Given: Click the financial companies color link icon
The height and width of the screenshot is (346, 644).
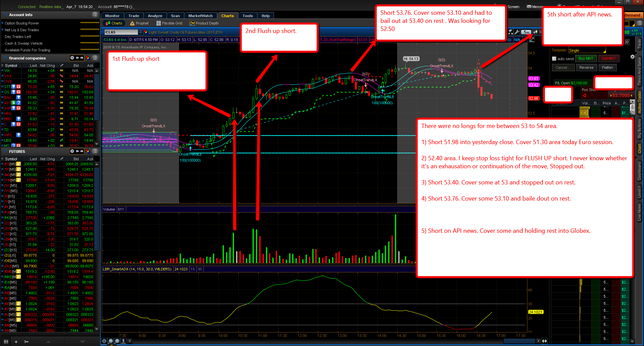Looking at the screenshot, I should click(88, 58).
